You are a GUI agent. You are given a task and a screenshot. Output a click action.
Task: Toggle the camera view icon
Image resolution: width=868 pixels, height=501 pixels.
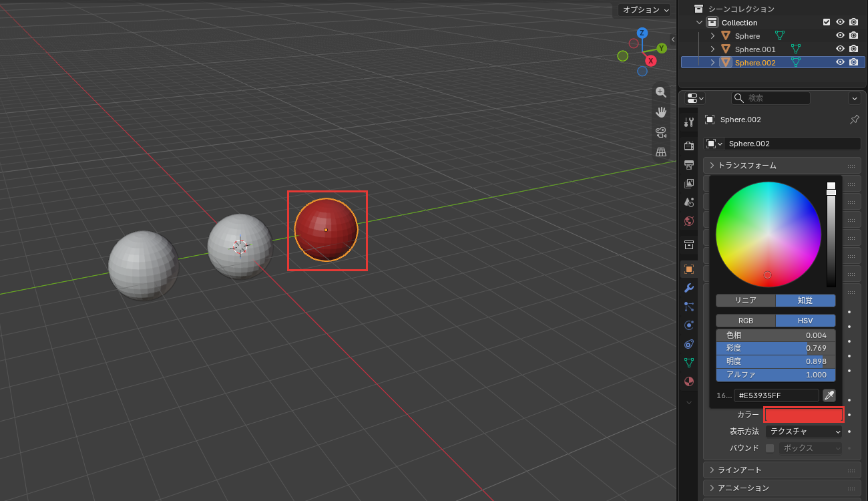coord(661,132)
